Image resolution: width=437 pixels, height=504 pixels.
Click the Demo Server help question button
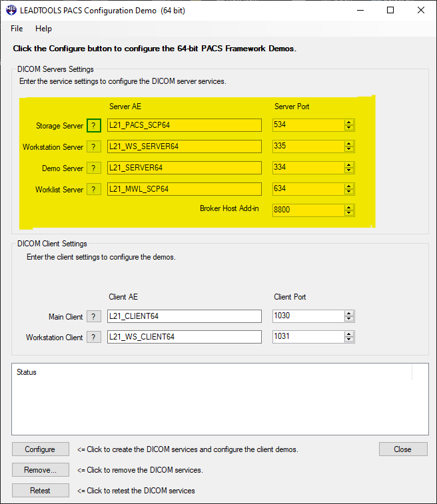[x=93, y=168]
